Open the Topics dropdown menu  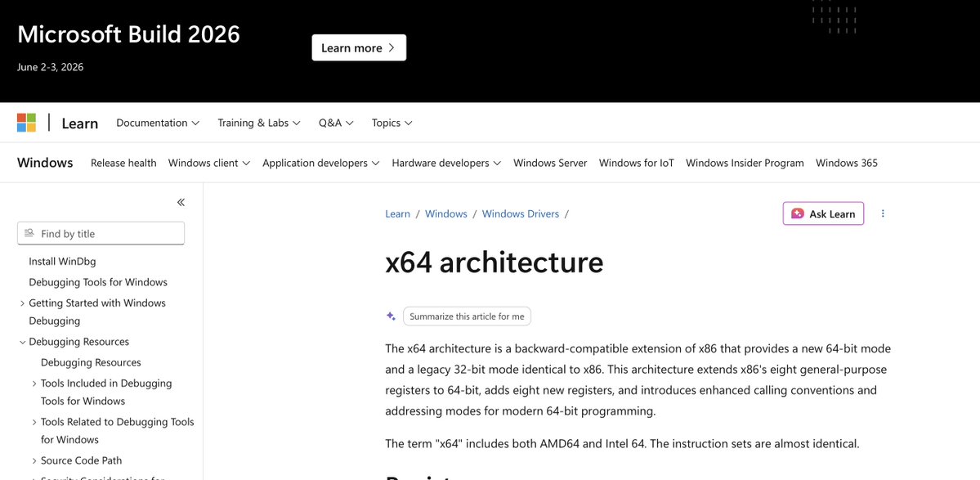pos(392,123)
